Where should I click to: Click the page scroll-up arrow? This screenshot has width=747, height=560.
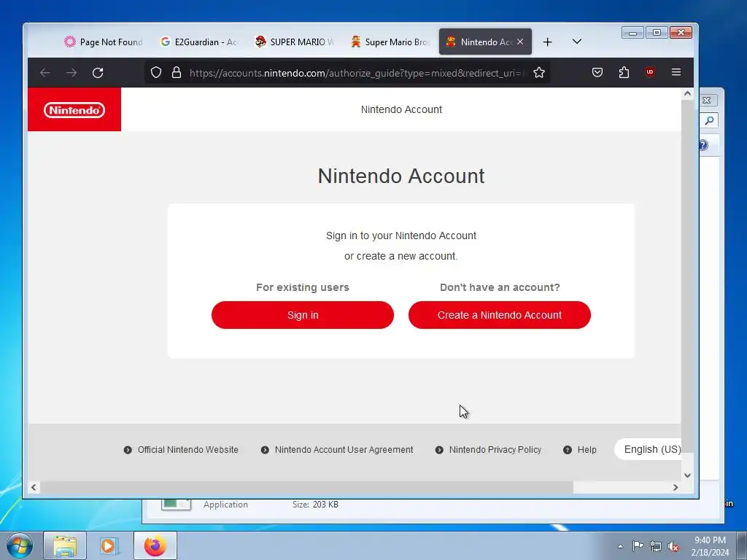687,94
